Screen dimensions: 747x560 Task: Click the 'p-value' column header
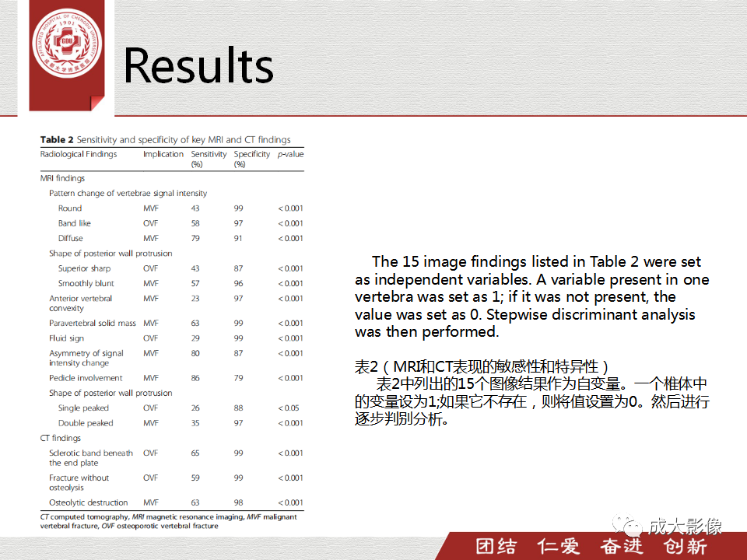pyautogui.click(x=290, y=154)
